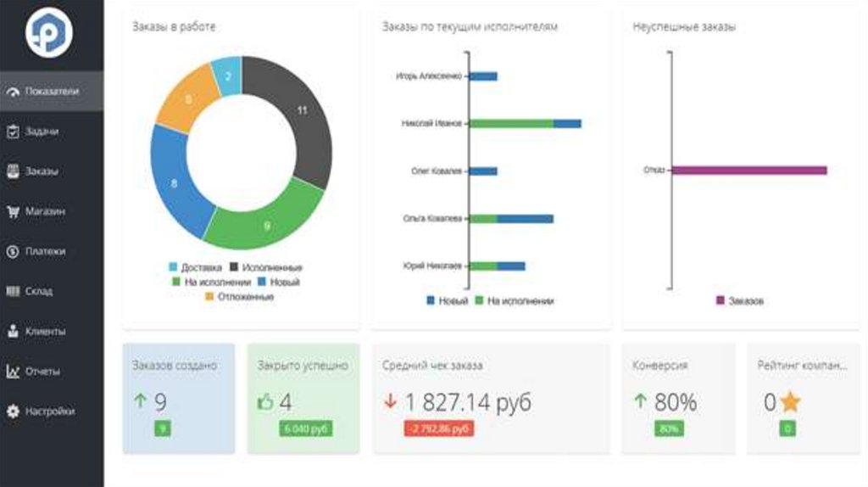
Task: Toggle На исполнении swatch under bar chart
Action: point(479,300)
